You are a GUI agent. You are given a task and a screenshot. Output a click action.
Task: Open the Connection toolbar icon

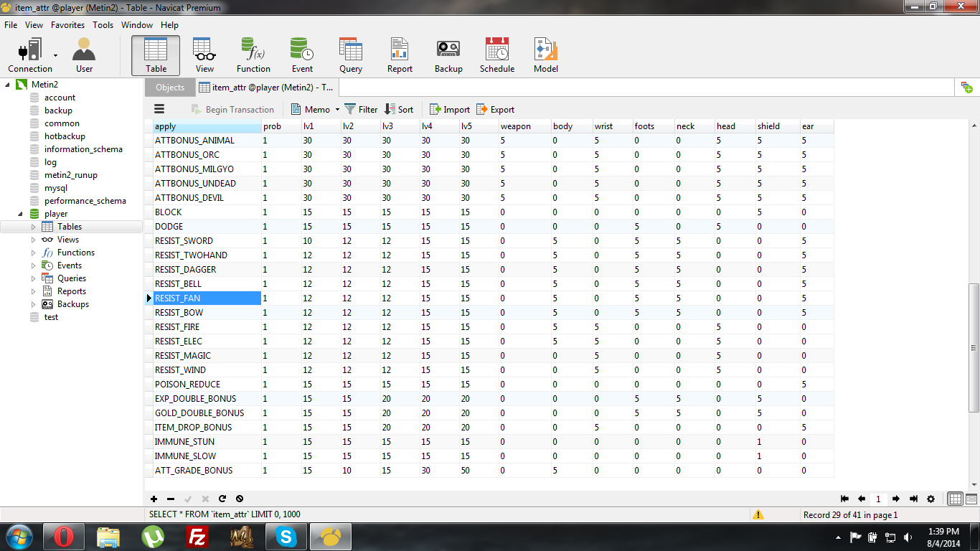pos(29,56)
